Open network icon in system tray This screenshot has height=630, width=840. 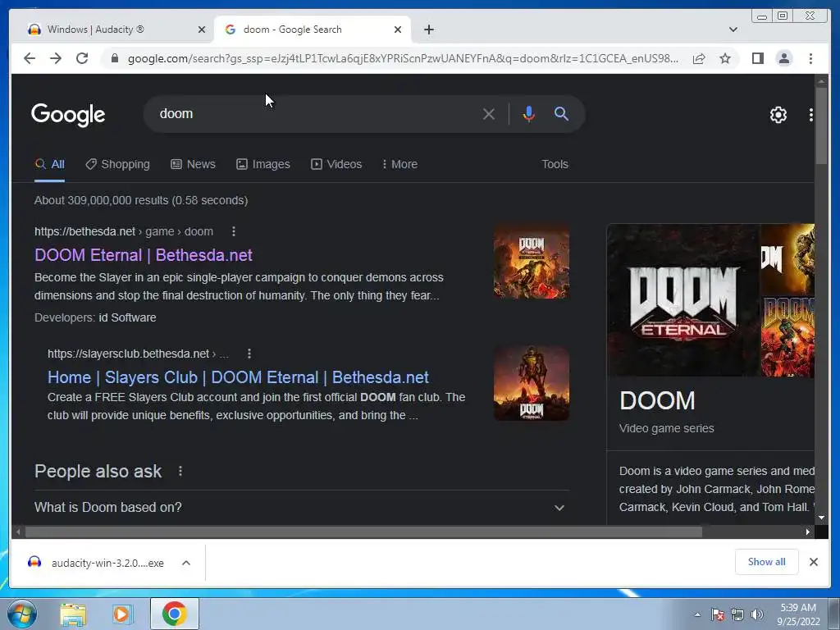point(737,614)
